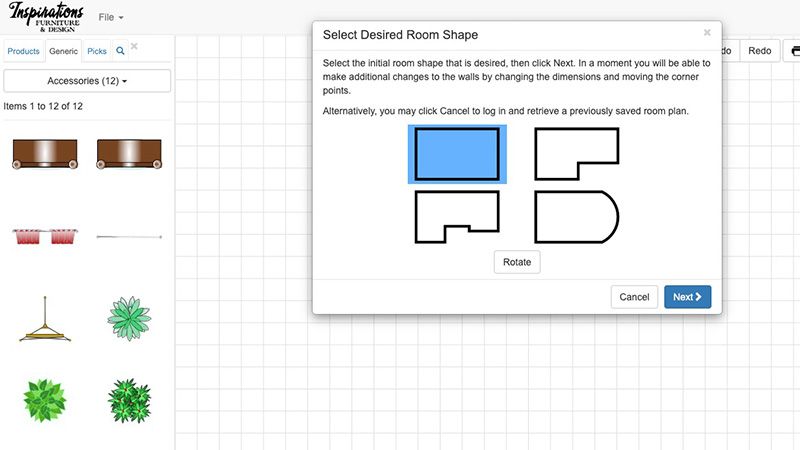
Task: Close the Select Desired Room Shape dialog
Action: click(707, 33)
